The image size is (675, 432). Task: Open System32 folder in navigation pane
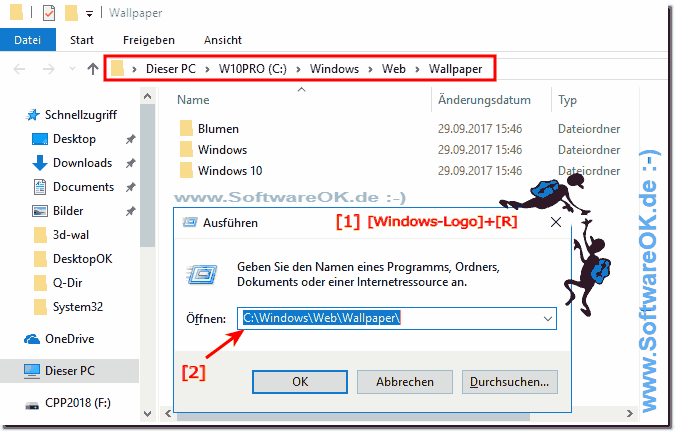pyautogui.click(x=78, y=307)
